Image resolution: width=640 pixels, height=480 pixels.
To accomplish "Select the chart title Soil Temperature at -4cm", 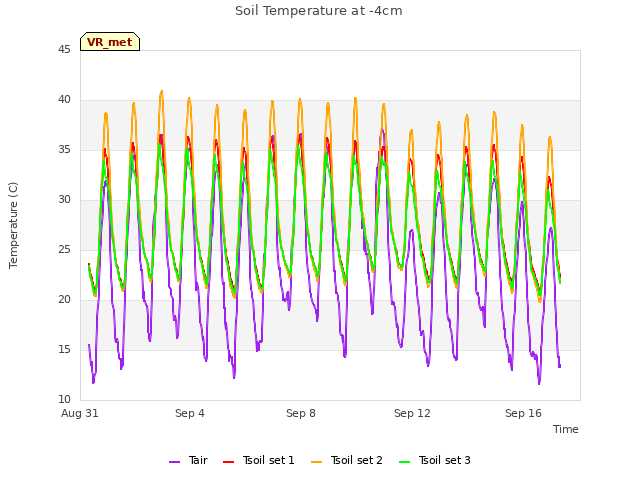I will (x=319, y=11).
